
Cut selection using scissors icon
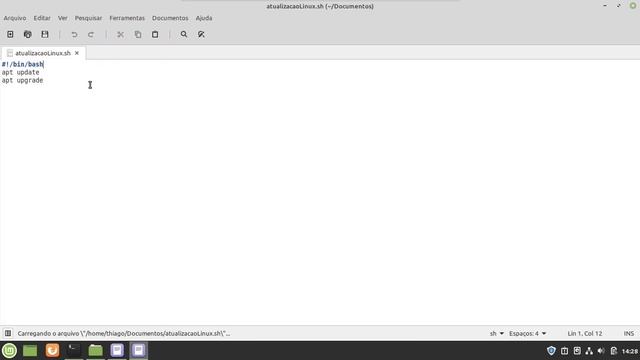[120, 35]
